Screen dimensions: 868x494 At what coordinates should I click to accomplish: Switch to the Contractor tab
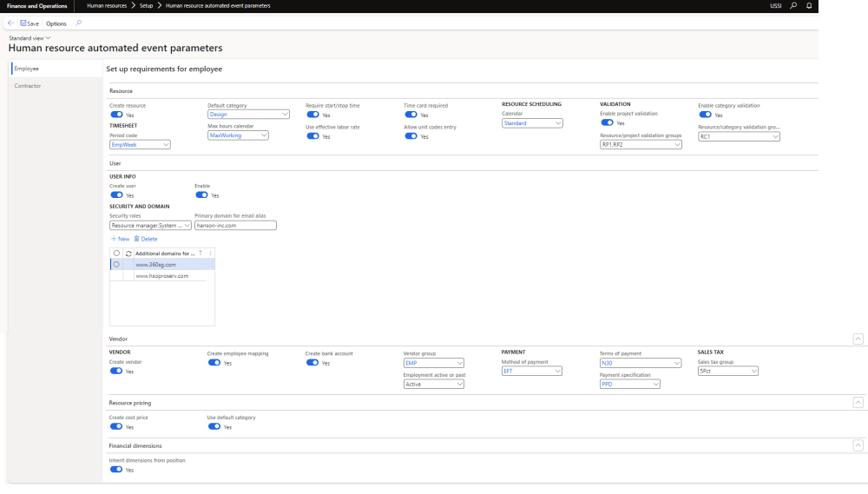(28, 86)
